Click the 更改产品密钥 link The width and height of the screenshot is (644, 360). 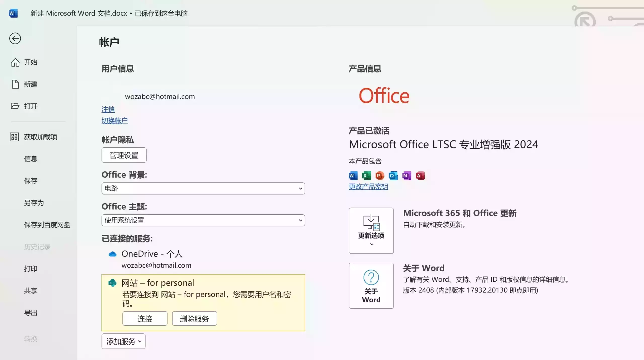click(x=368, y=187)
